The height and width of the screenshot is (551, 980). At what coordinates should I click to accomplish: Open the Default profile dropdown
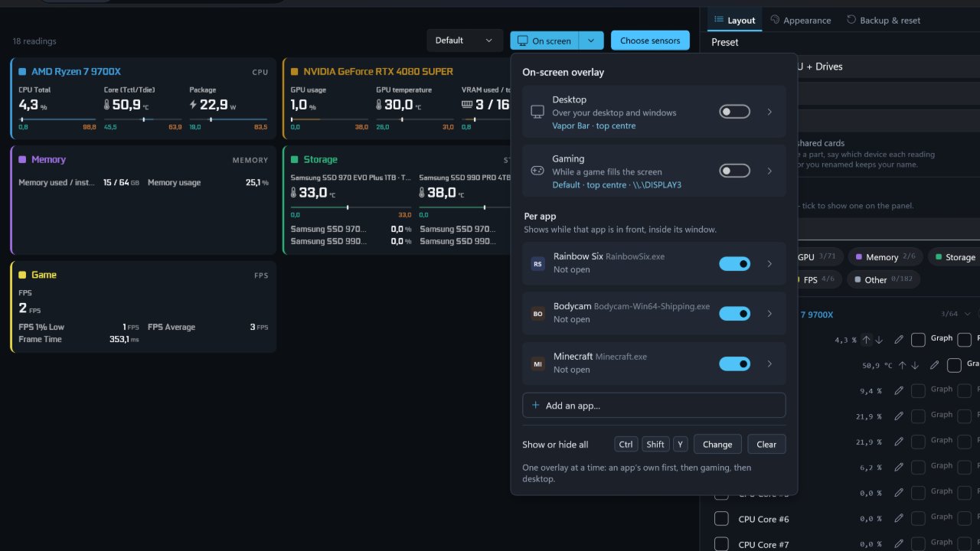pos(464,41)
